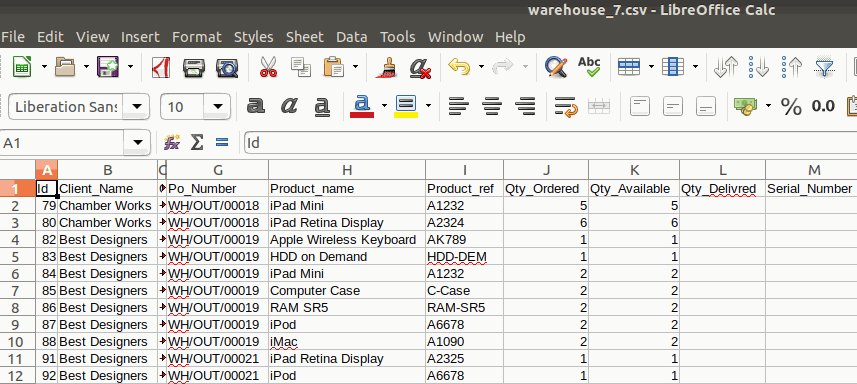Click the Print icon
The image size is (857, 384).
[x=193, y=68]
